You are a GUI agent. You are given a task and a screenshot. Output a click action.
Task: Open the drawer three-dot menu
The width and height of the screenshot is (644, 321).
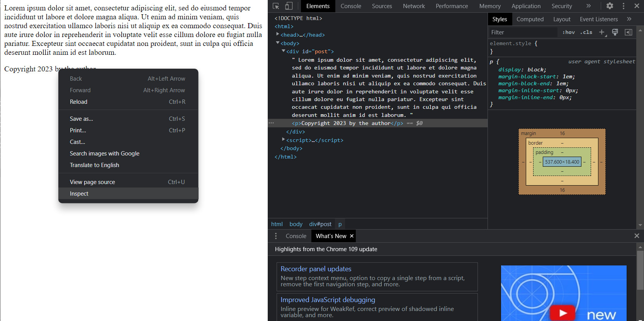click(x=275, y=236)
